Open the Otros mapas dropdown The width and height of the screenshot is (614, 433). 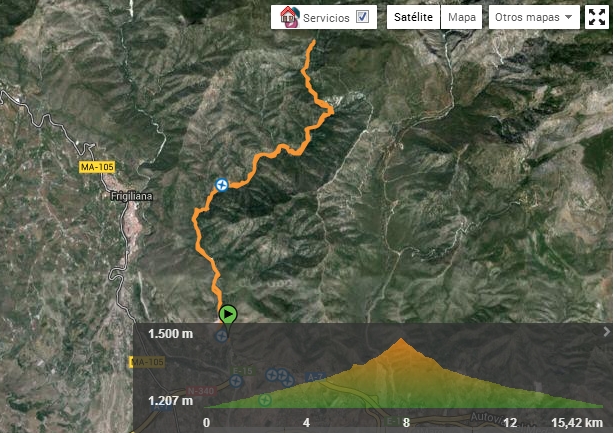pyautogui.click(x=534, y=17)
